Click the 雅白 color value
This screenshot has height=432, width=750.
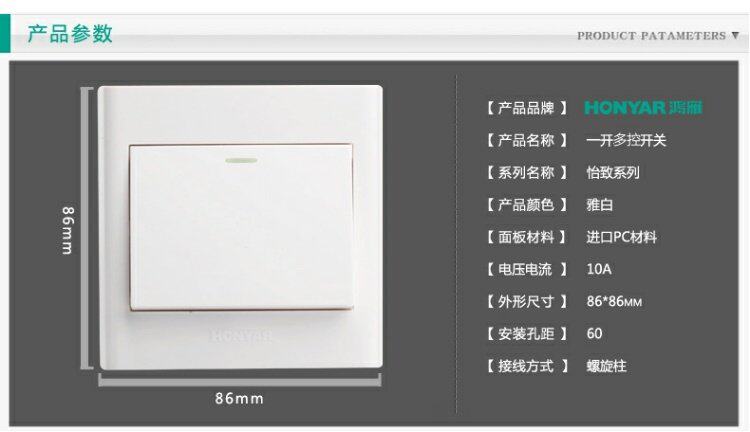599,205
